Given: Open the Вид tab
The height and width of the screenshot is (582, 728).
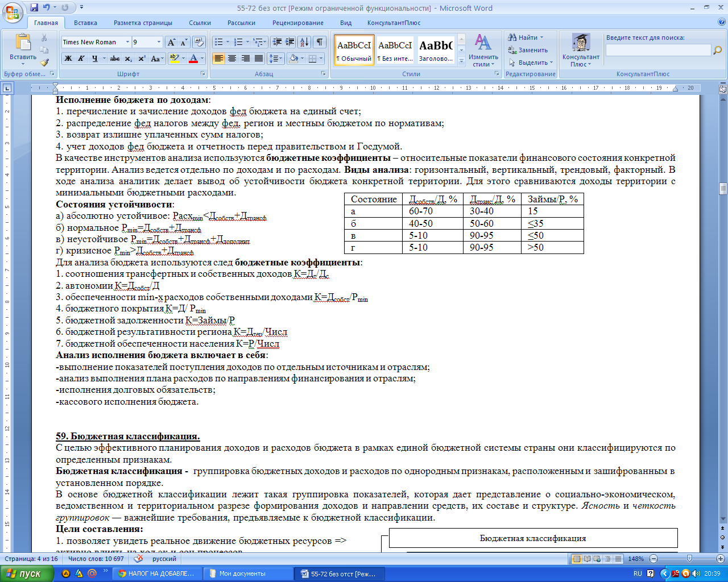Looking at the screenshot, I should [346, 23].
